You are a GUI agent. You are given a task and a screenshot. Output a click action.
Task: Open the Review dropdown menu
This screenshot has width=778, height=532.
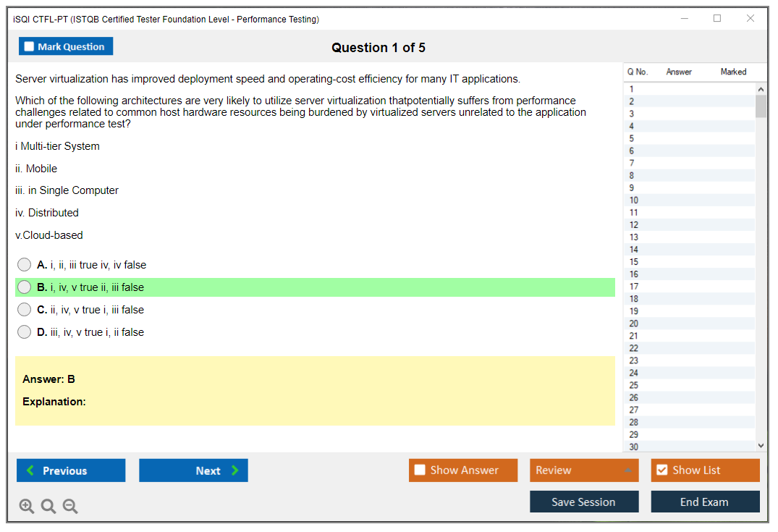pyautogui.click(x=583, y=470)
